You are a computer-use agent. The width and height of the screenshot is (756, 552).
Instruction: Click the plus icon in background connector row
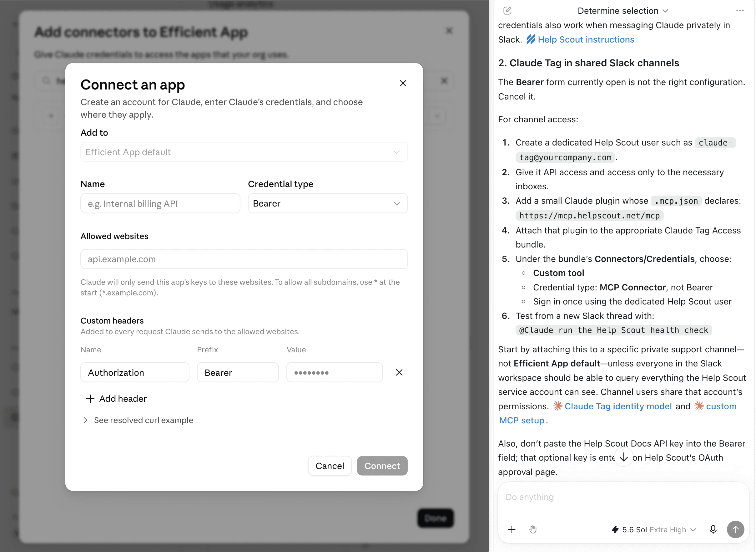(x=51, y=116)
